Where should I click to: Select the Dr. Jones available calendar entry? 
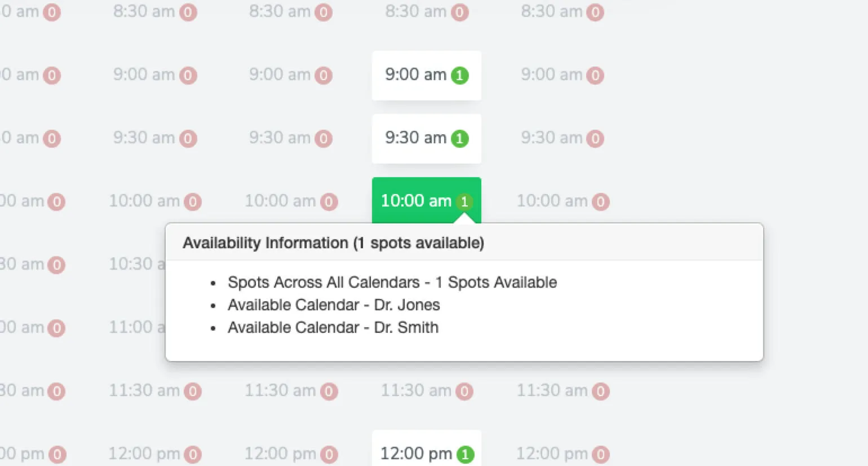point(334,305)
